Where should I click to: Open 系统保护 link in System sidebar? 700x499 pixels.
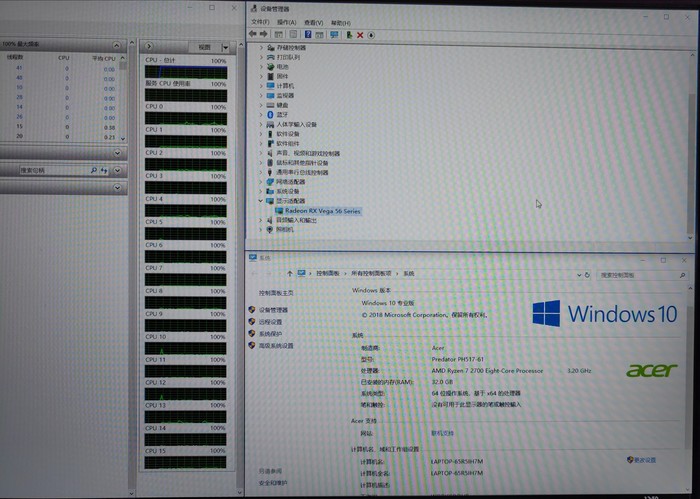(x=271, y=334)
